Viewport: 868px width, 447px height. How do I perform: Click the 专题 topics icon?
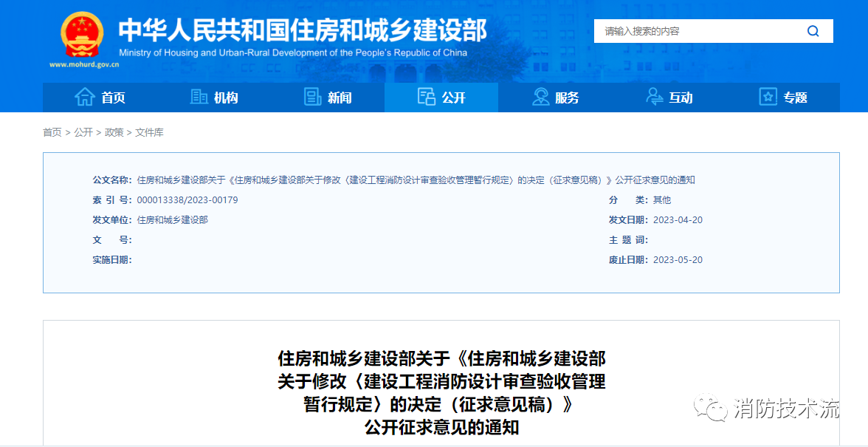click(x=768, y=97)
